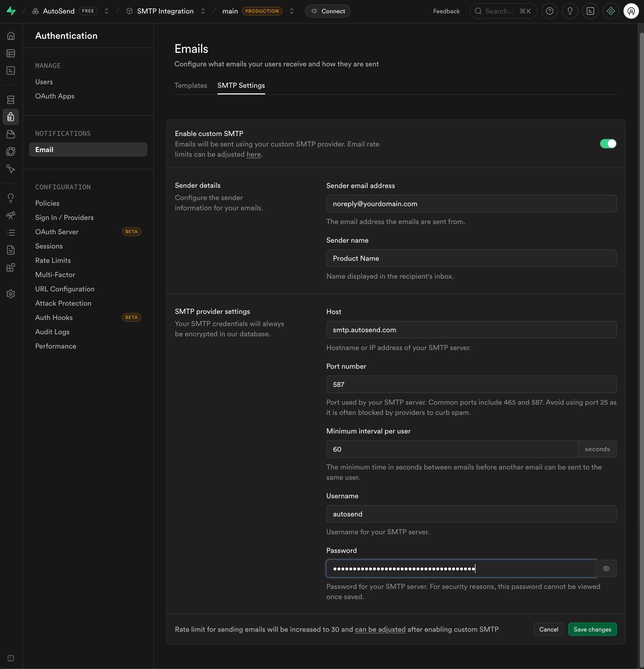Open the Storage sidebar icon
This screenshot has width=644, height=669.
10,134
